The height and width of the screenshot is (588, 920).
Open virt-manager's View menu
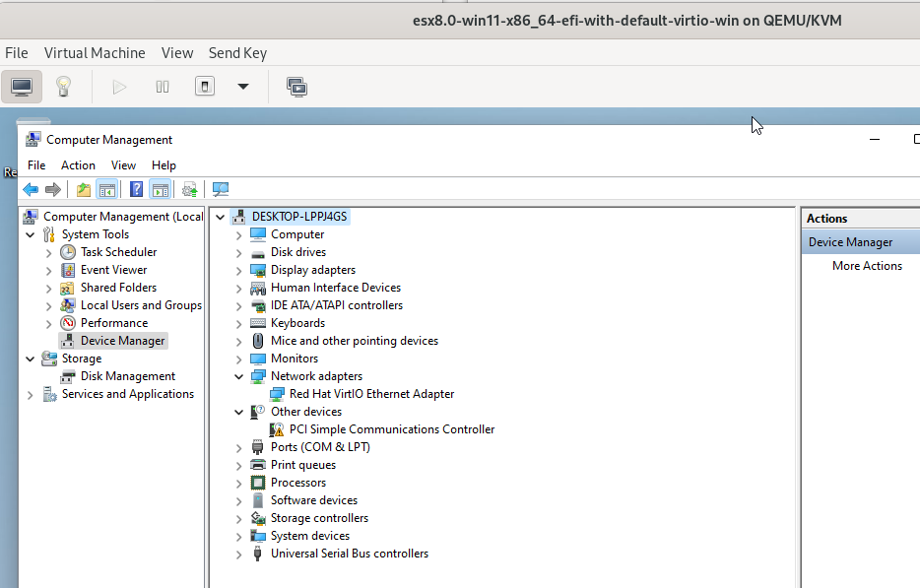177,53
